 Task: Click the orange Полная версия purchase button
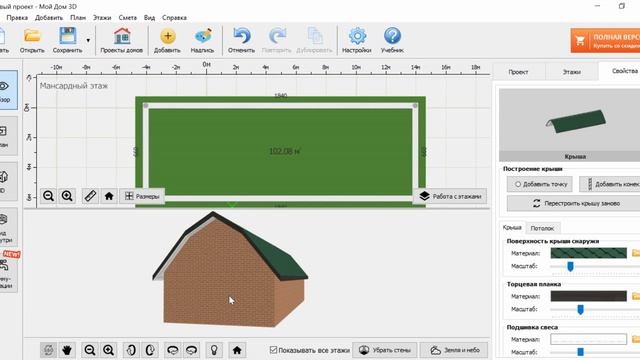coord(605,40)
